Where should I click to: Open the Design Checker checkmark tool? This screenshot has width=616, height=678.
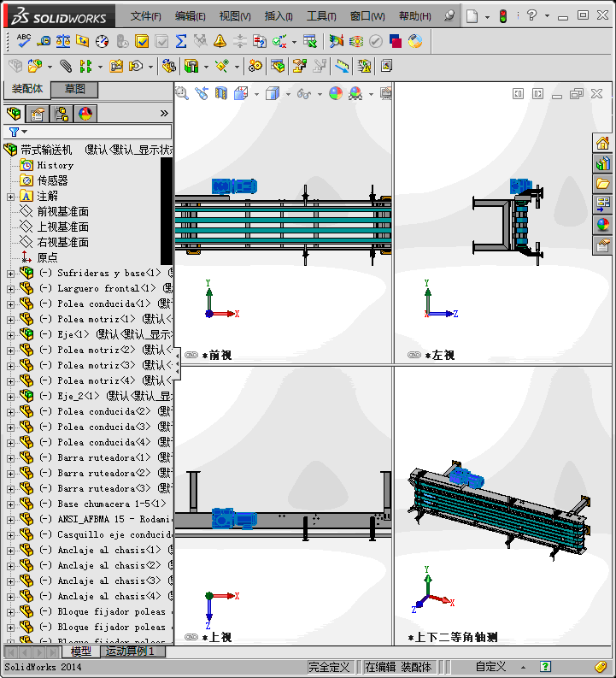pos(279,42)
